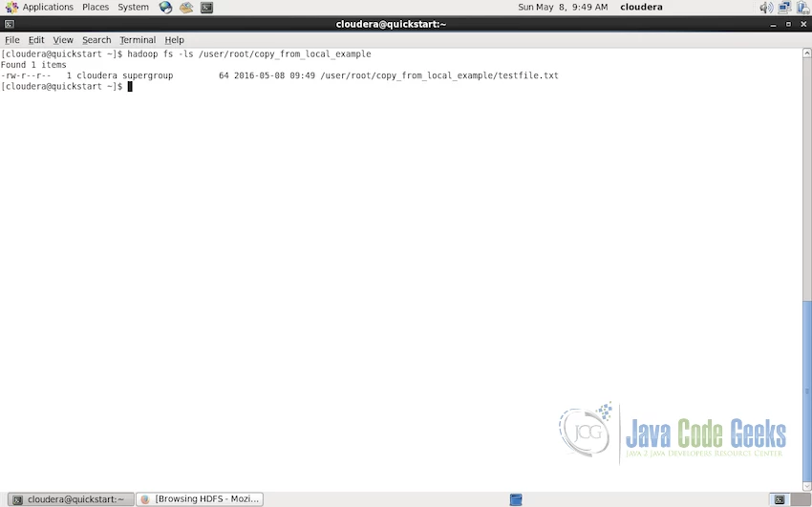Viewport: 812px width, 507px height.
Task: Click the terminal cursor at the prompt
Action: [x=130, y=86]
